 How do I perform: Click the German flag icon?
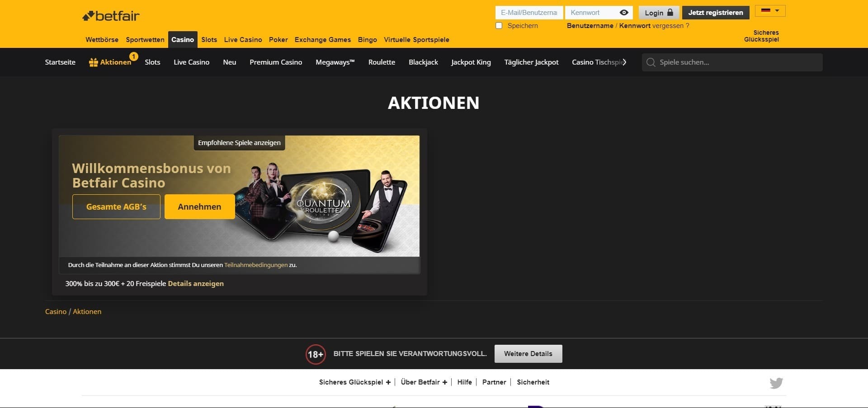[766, 10]
